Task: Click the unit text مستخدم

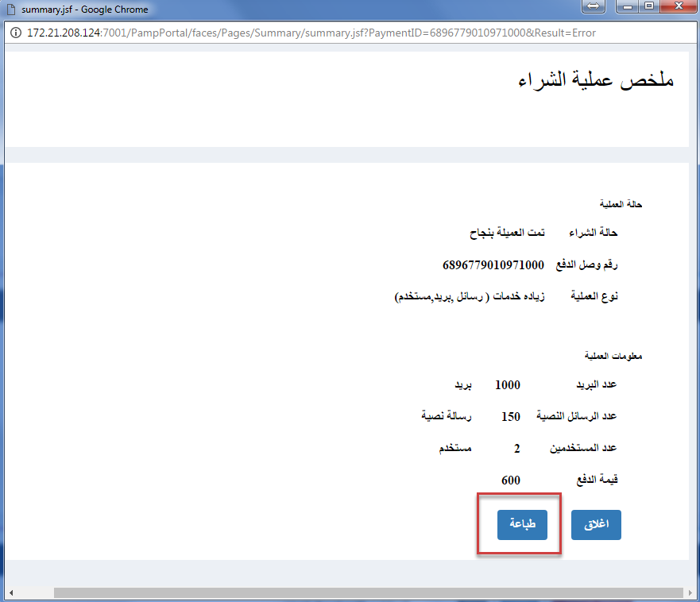Action: pos(455,448)
